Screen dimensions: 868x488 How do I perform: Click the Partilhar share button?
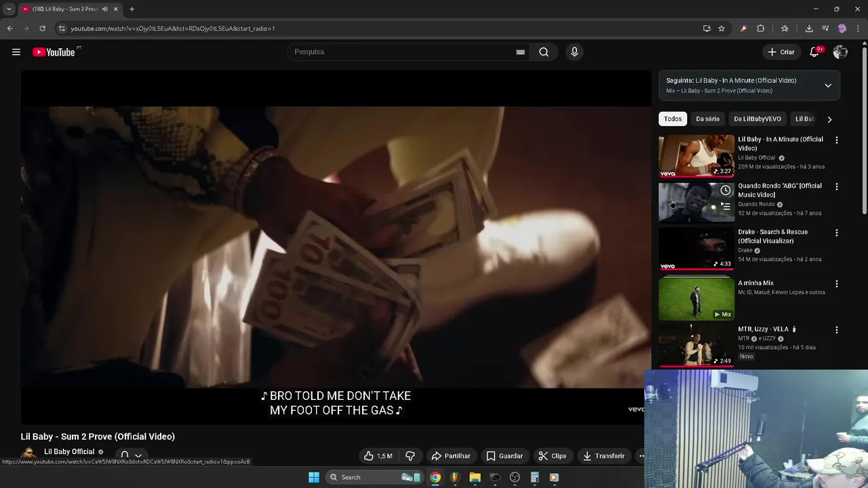point(451,456)
